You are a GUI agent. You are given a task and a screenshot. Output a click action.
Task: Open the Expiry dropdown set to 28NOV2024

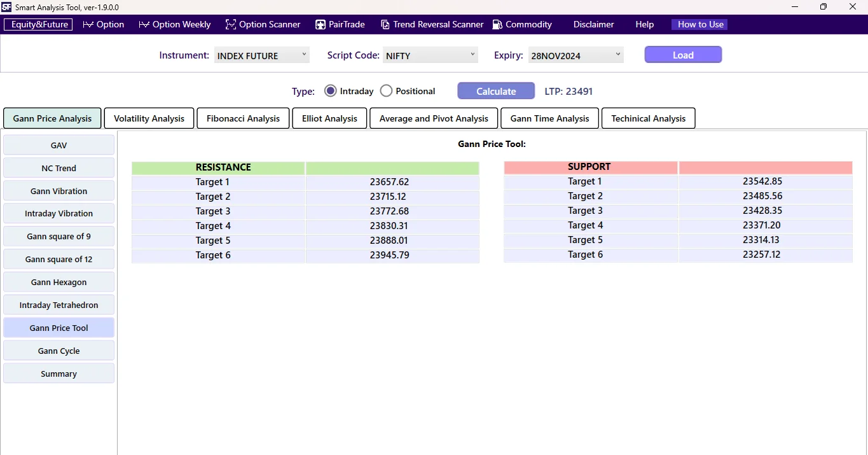click(x=616, y=55)
